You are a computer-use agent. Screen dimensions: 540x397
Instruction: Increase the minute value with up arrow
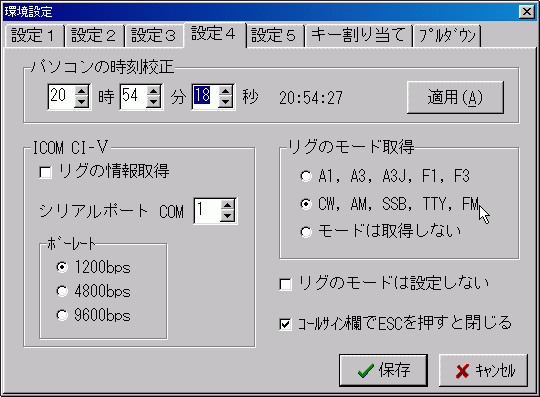(x=154, y=91)
